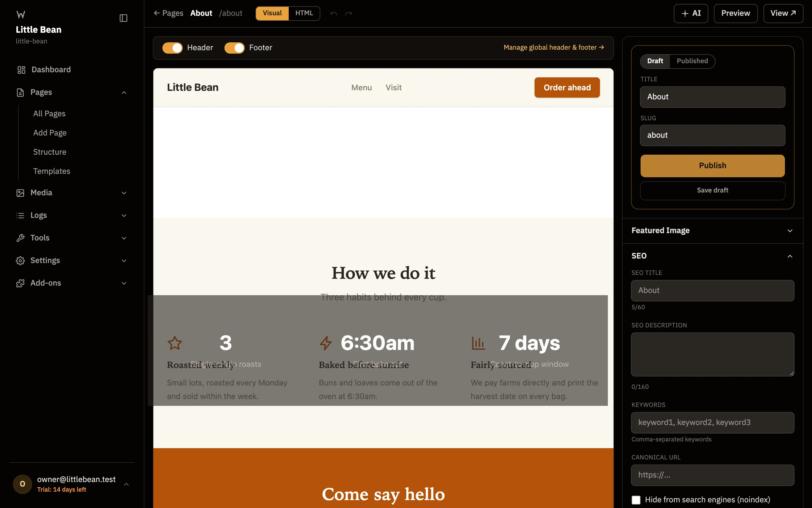812x508 pixels.
Task: Toggle the Footer switch off
Action: [x=235, y=48]
